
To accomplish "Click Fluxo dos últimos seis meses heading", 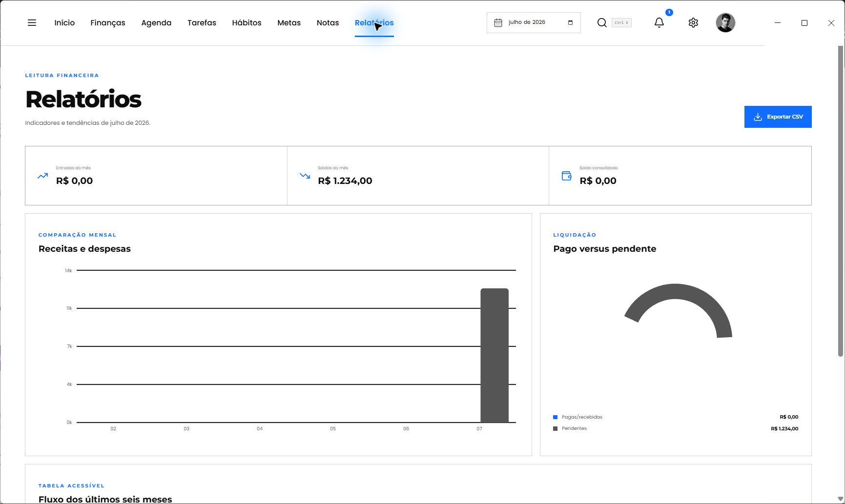I will coord(105,499).
